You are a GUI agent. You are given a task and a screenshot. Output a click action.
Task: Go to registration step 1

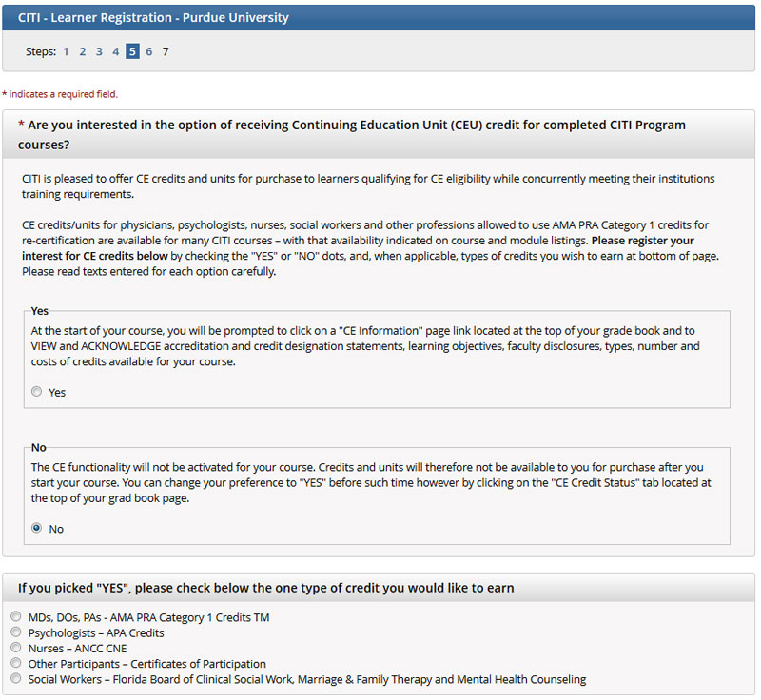coord(66,51)
